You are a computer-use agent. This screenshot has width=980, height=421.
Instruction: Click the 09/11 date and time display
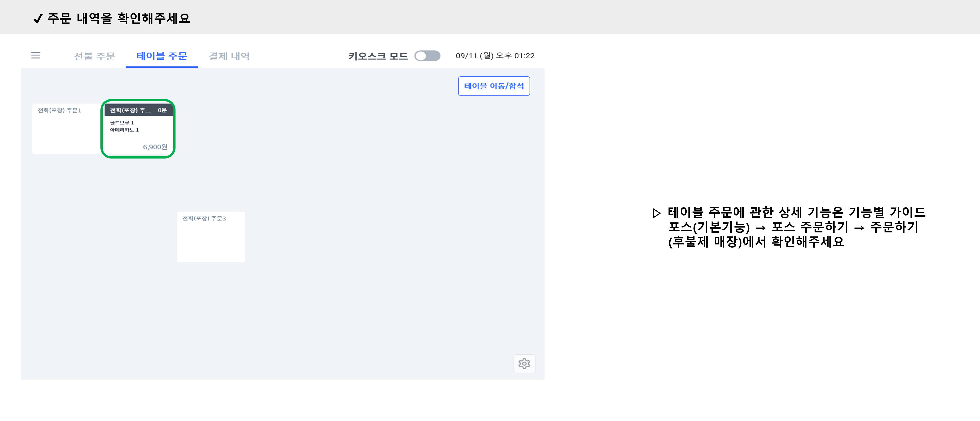pyautogui.click(x=495, y=56)
